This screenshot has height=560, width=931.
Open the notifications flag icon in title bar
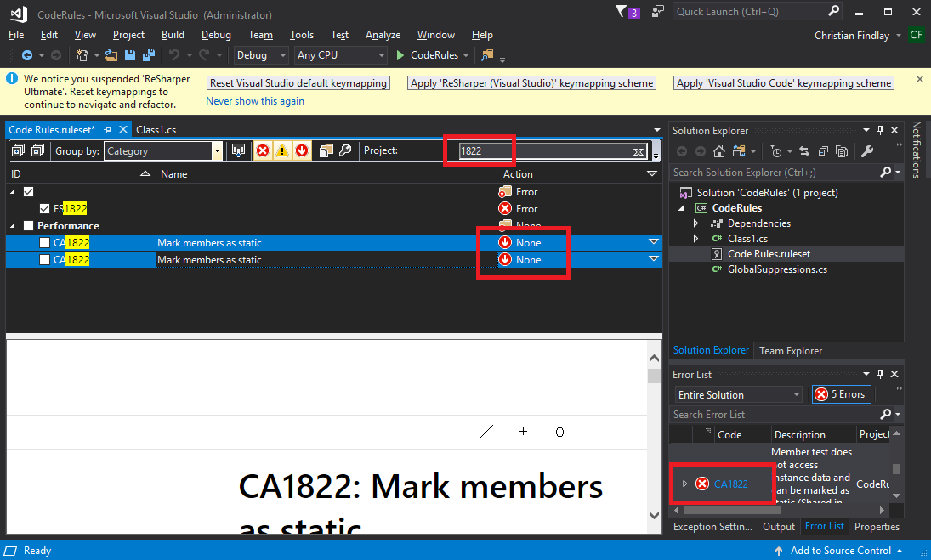click(x=622, y=11)
